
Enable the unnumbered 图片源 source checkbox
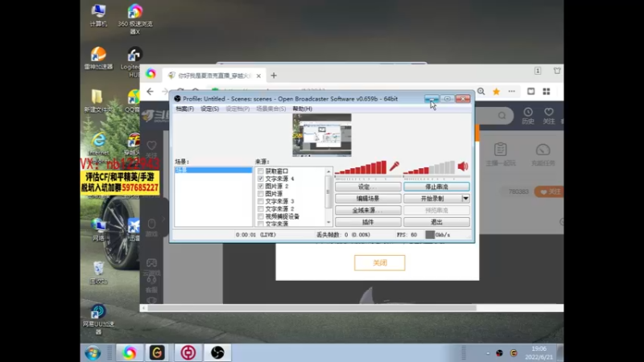(x=260, y=194)
